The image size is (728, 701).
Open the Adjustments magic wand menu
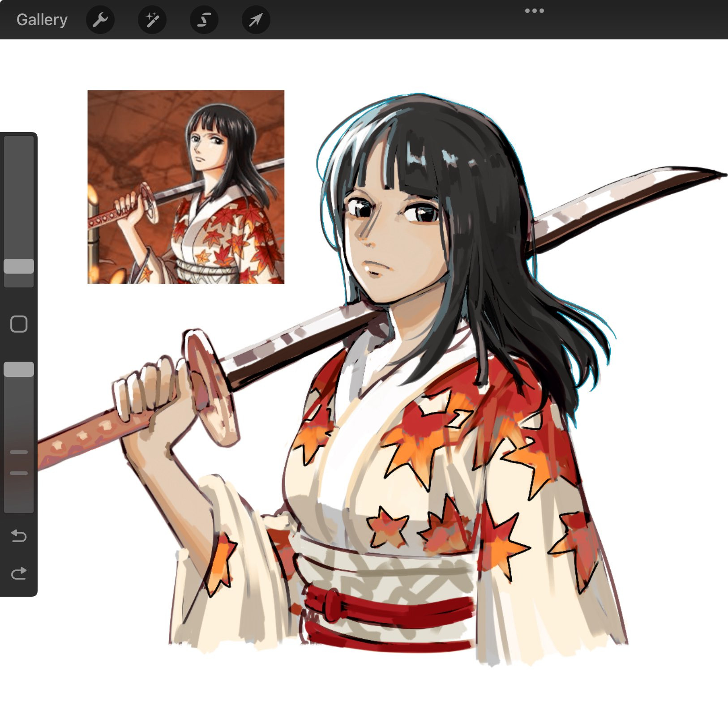[152, 20]
